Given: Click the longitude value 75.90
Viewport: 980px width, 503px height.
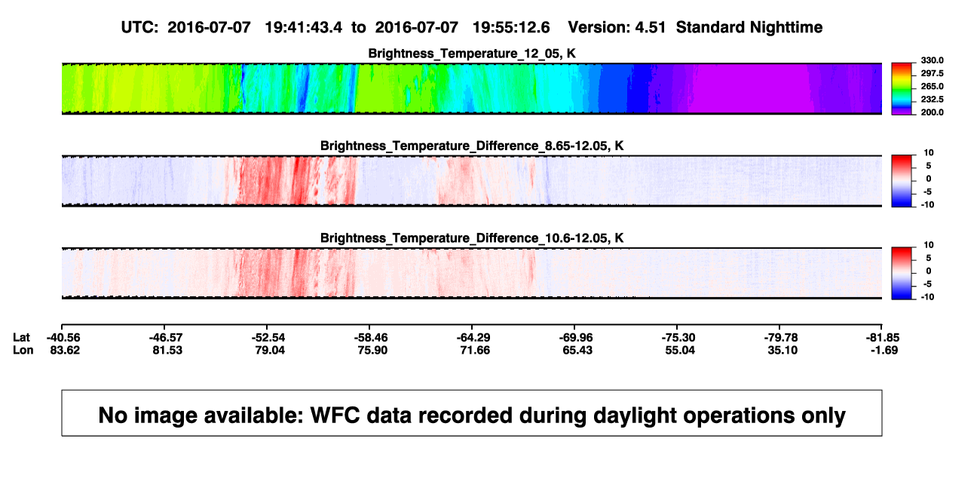Looking at the screenshot, I should click(x=372, y=351).
